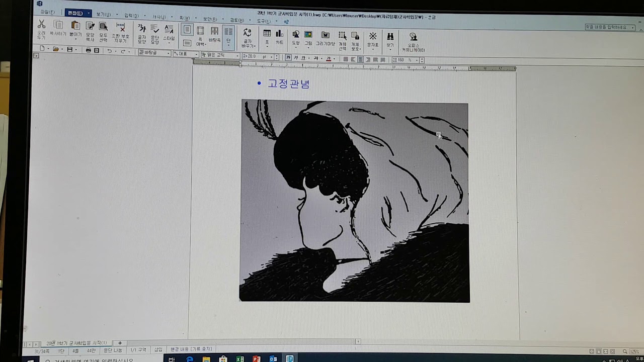Click the Background Page (바탕쪽) icon
Screen dimensions: 644x362
214,31
